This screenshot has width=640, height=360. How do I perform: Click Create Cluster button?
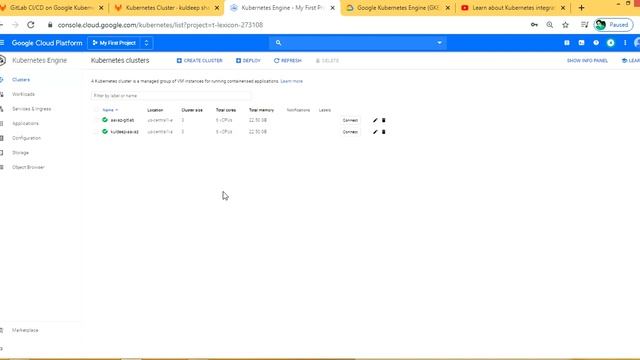(x=200, y=60)
